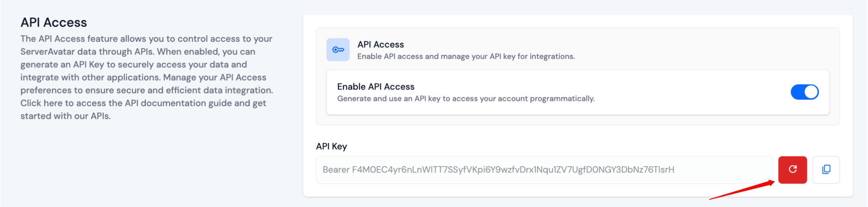
Task: Select the refresh icon inside the red button
Action: coord(793,170)
